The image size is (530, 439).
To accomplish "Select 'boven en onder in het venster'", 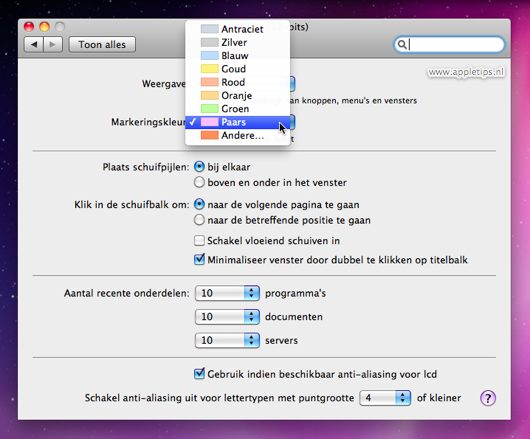I will (x=199, y=182).
